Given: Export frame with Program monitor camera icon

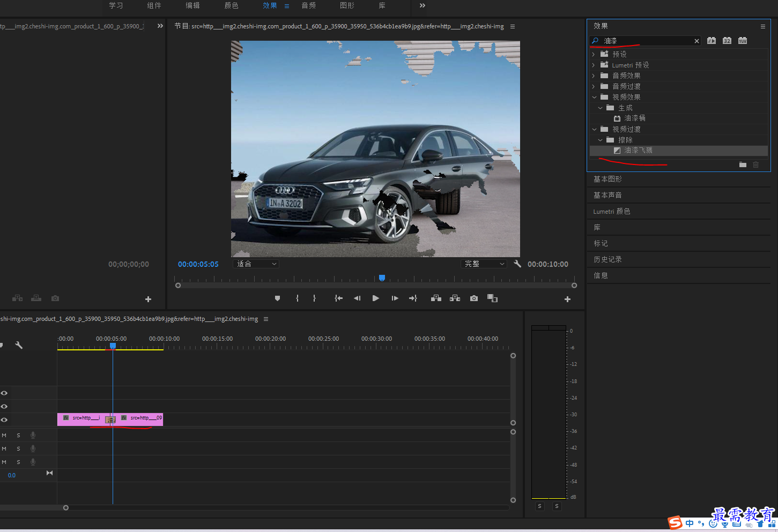Looking at the screenshot, I should [x=474, y=298].
